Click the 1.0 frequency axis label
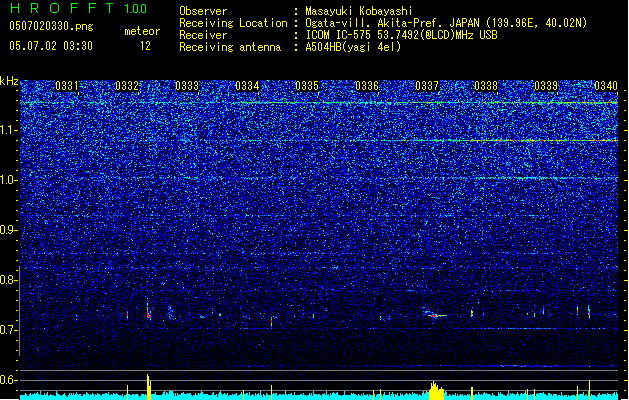 coord(9,180)
